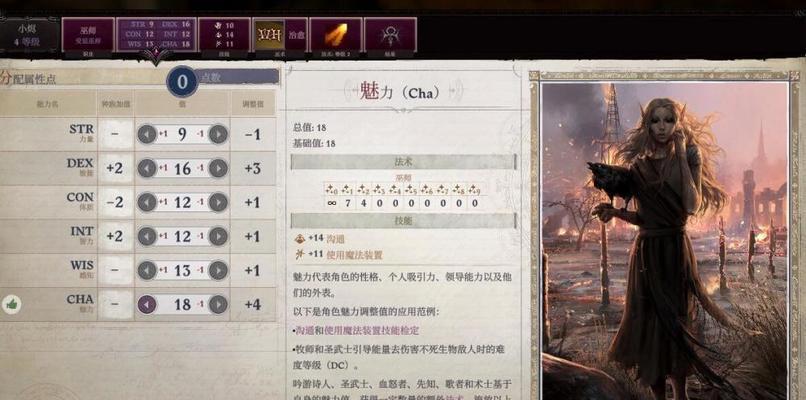Click DEX right arrow button
The width and height of the screenshot is (806, 400).
click(218, 168)
